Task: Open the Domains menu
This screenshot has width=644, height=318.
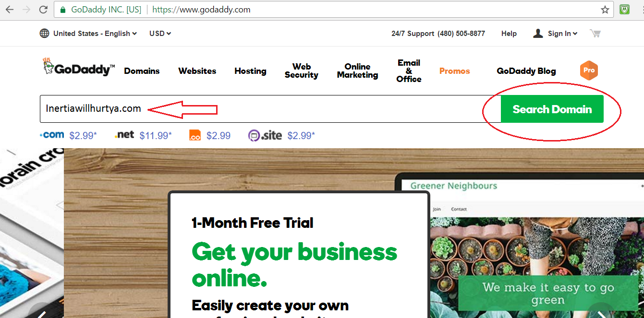Action: 142,71
